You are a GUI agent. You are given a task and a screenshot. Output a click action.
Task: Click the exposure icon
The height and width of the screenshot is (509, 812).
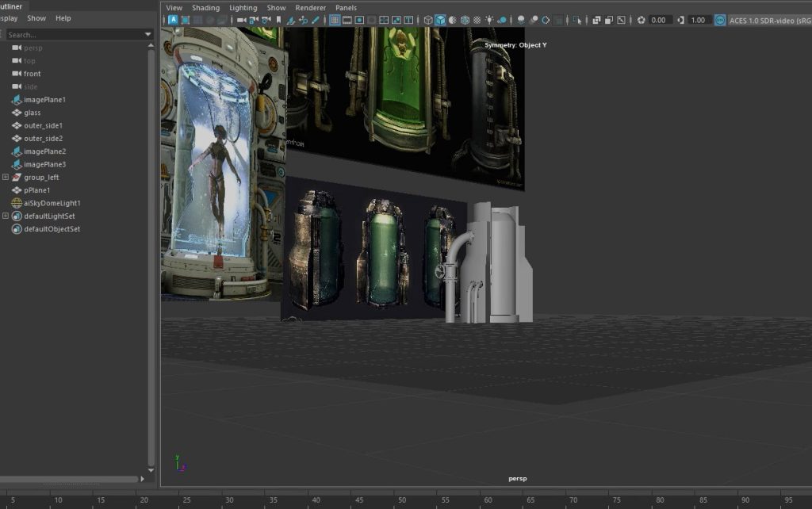(x=641, y=20)
